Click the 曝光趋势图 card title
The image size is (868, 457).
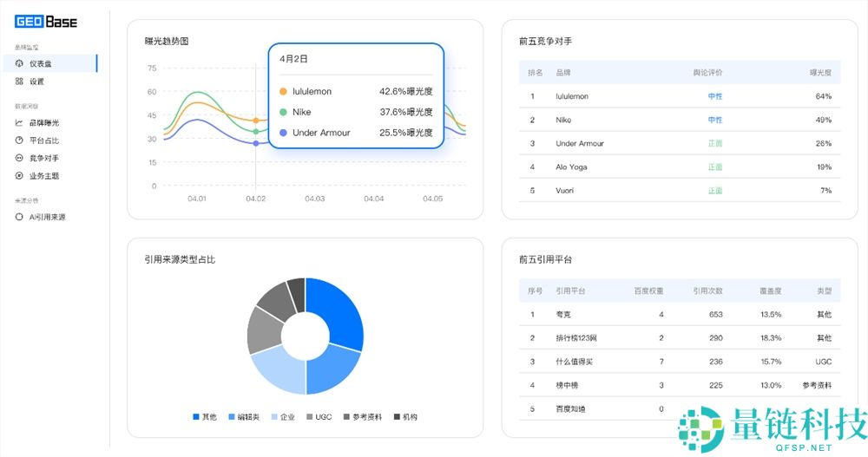click(x=167, y=41)
